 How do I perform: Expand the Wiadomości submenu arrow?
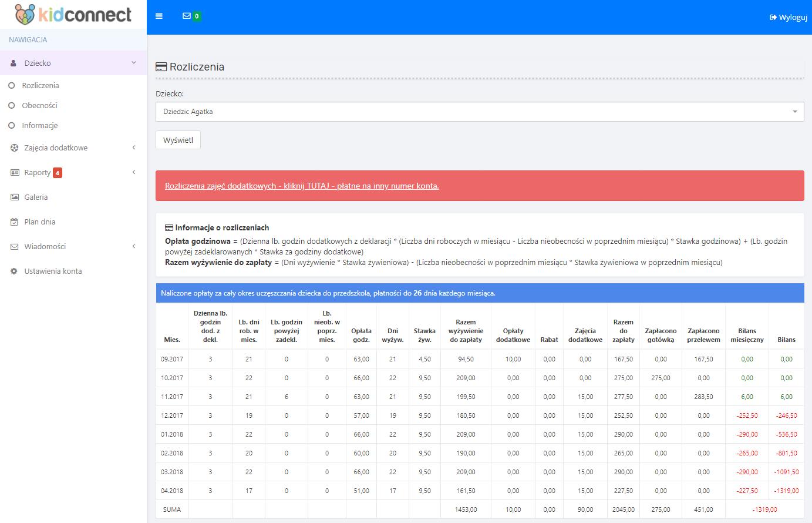[x=134, y=246]
